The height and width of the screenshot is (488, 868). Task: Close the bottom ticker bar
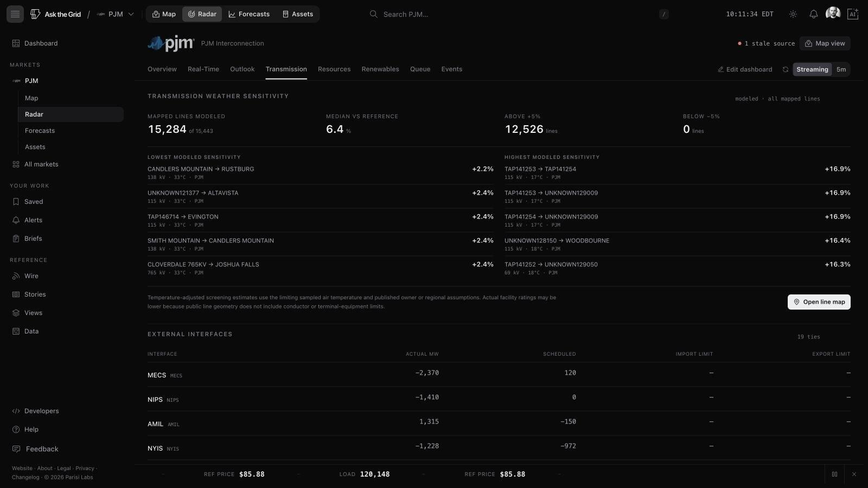(854, 474)
